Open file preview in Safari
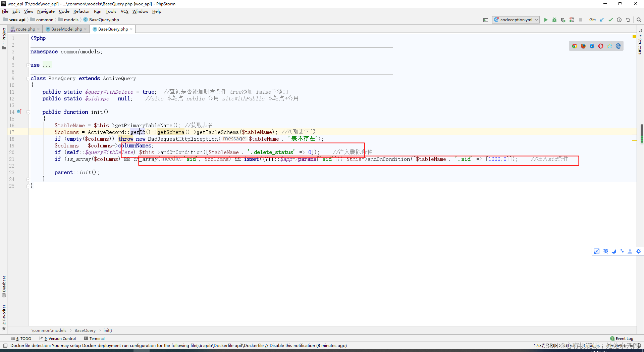The height and width of the screenshot is (352, 644). click(x=592, y=46)
